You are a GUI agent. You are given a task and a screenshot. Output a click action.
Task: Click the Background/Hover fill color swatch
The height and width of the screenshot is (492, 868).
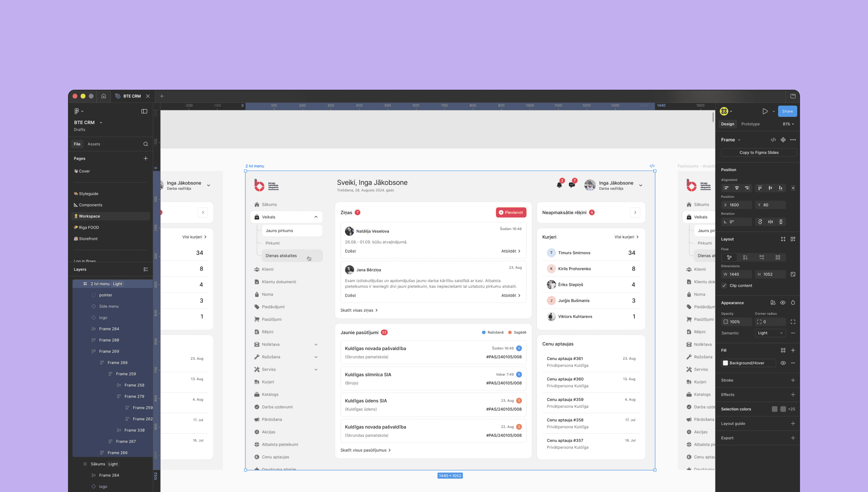[726, 363]
